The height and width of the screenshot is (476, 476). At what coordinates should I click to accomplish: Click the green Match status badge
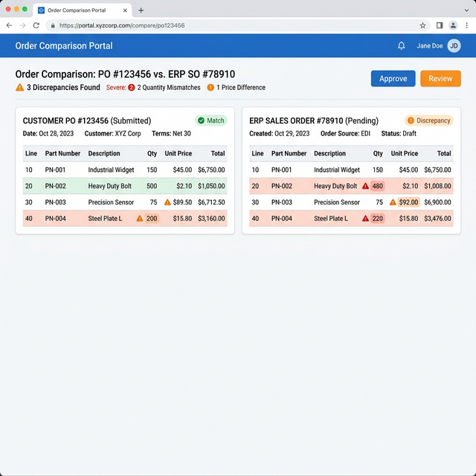click(211, 120)
